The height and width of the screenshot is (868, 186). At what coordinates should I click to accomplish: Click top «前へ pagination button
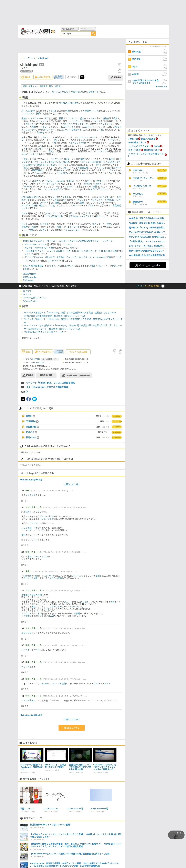[x=66, y=484]
